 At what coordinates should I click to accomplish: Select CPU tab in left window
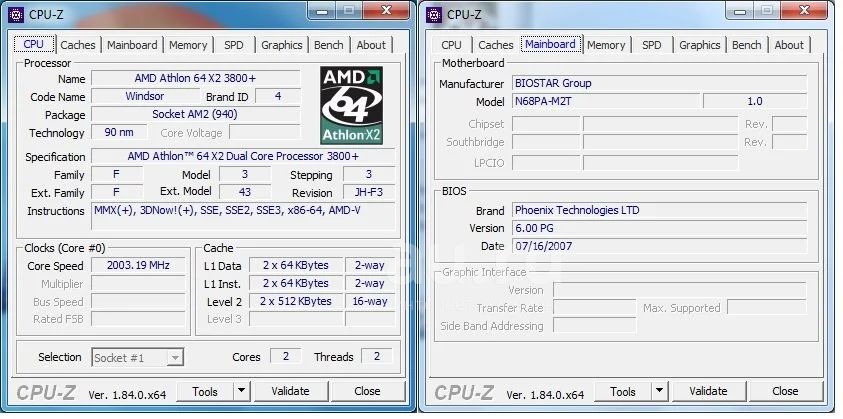click(x=34, y=44)
